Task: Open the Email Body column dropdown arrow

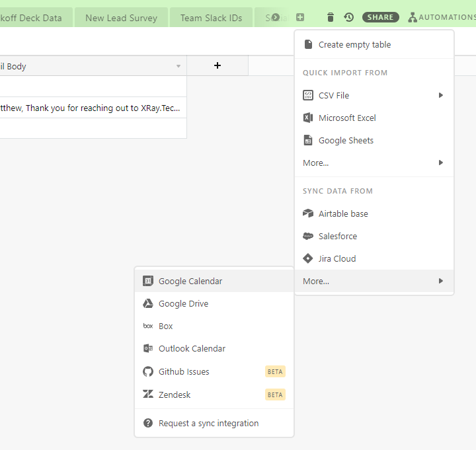Action: point(178,66)
